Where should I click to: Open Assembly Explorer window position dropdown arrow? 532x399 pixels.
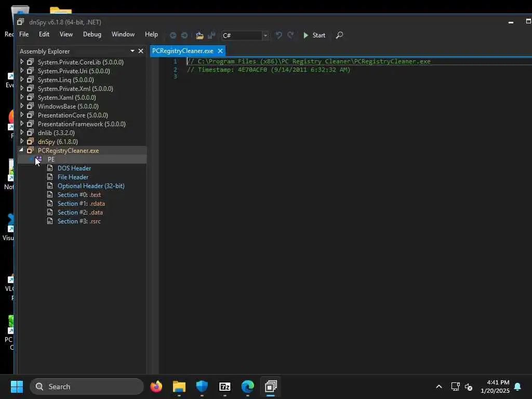132,51
